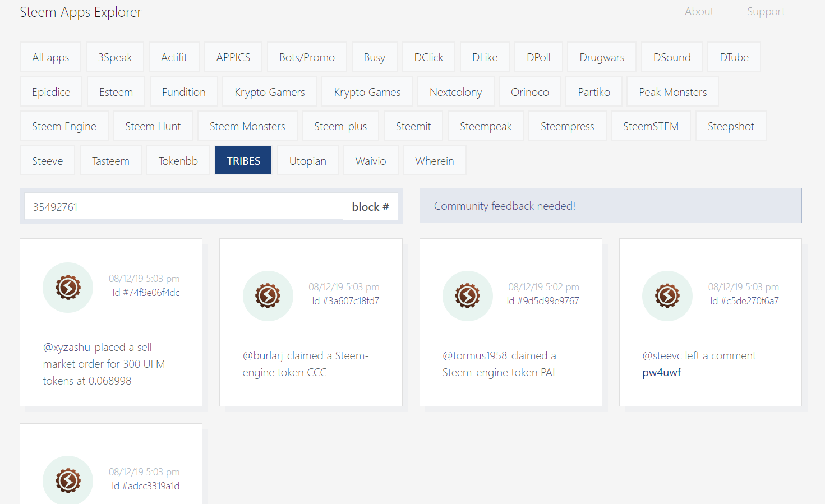Image resolution: width=825 pixels, height=504 pixels.
Task: Open transaction Id #3a607c18fd7
Action: coord(345,301)
